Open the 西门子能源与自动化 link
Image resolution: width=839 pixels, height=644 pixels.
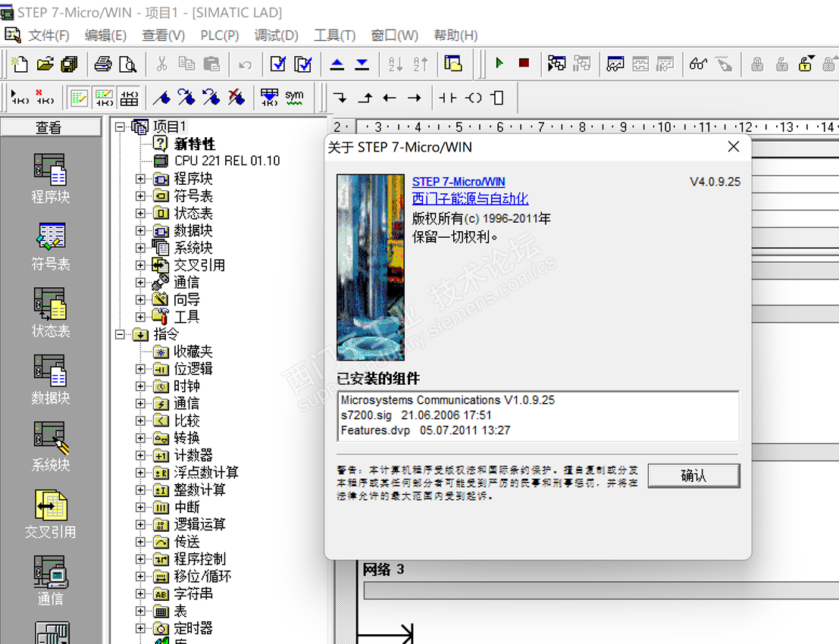pos(470,199)
